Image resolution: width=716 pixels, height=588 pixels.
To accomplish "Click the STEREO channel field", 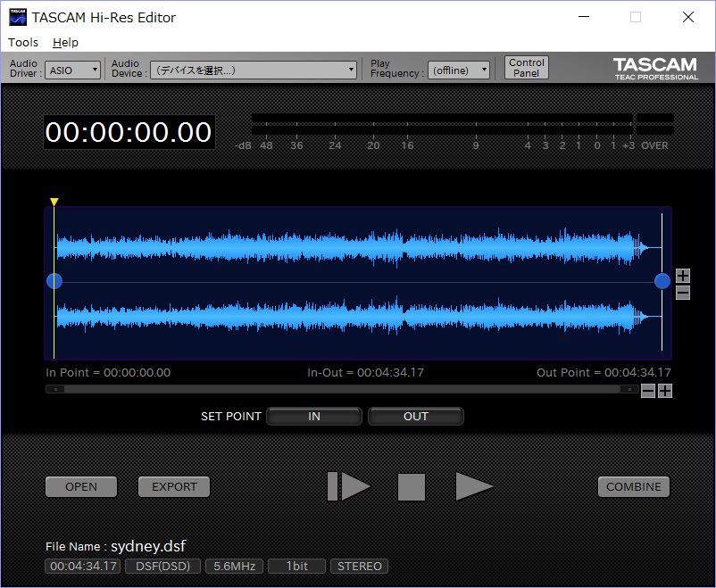I will pos(360,566).
